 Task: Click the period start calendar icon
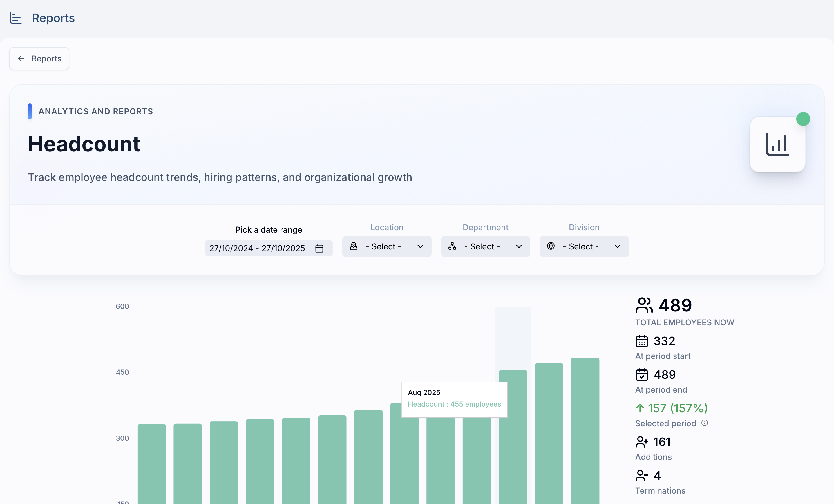pyautogui.click(x=641, y=341)
